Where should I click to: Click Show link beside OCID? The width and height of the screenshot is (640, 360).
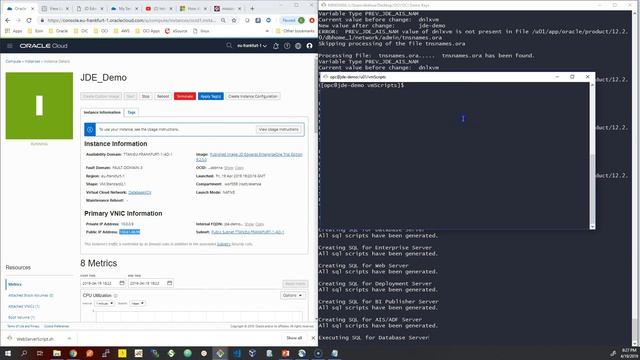(229, 168)
